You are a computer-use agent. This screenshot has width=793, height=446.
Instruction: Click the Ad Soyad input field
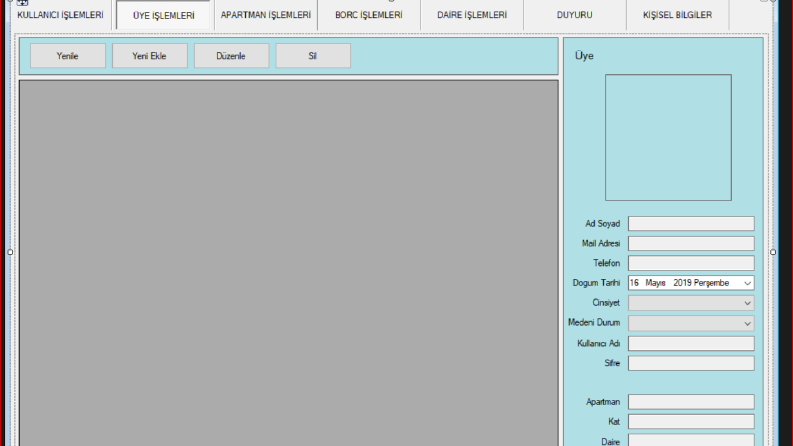coord(691,224)
